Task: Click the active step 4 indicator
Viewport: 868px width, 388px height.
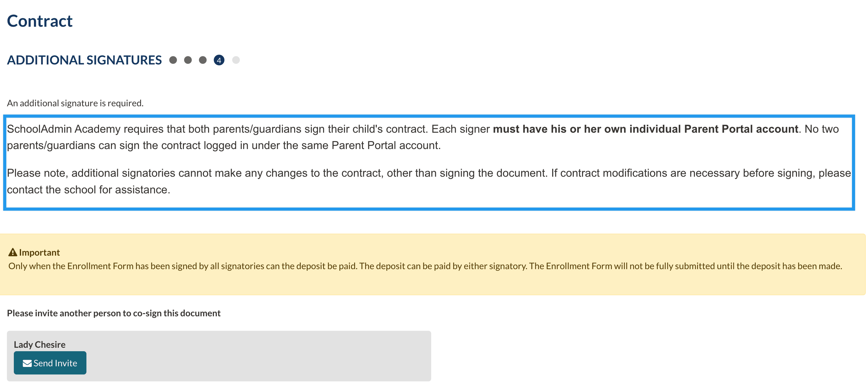Action: pos(219,60)
